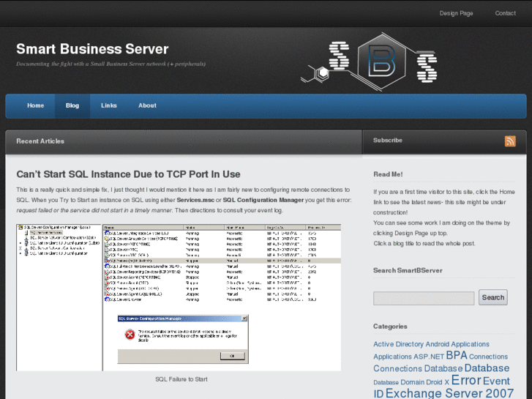Click the Recent Articles heading
Image resolution: width=532 pixels, height=399 pixels.
(40, 141)
